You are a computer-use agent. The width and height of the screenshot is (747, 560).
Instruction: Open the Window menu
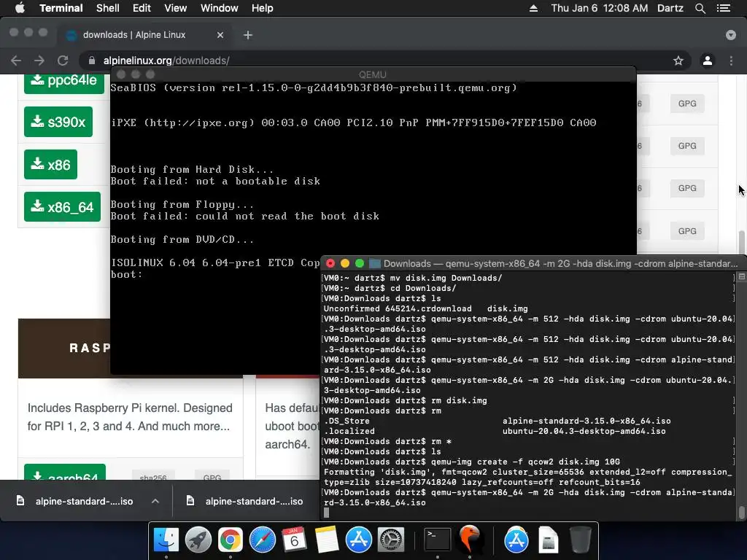[219, 8]
